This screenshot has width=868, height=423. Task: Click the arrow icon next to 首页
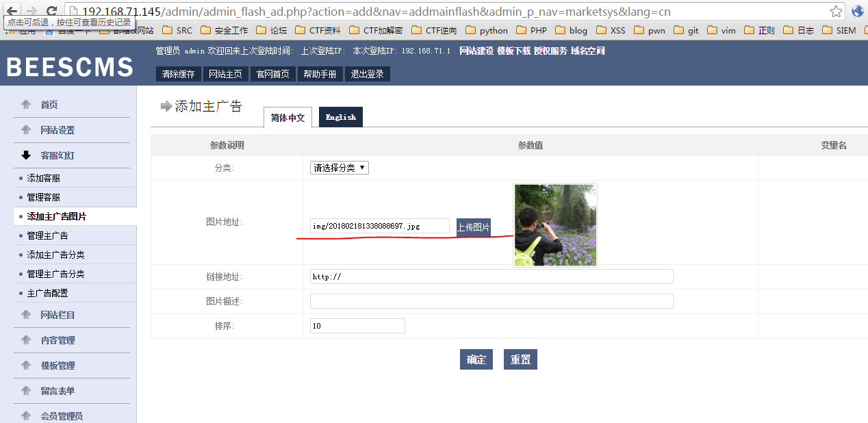pos(26,105)
